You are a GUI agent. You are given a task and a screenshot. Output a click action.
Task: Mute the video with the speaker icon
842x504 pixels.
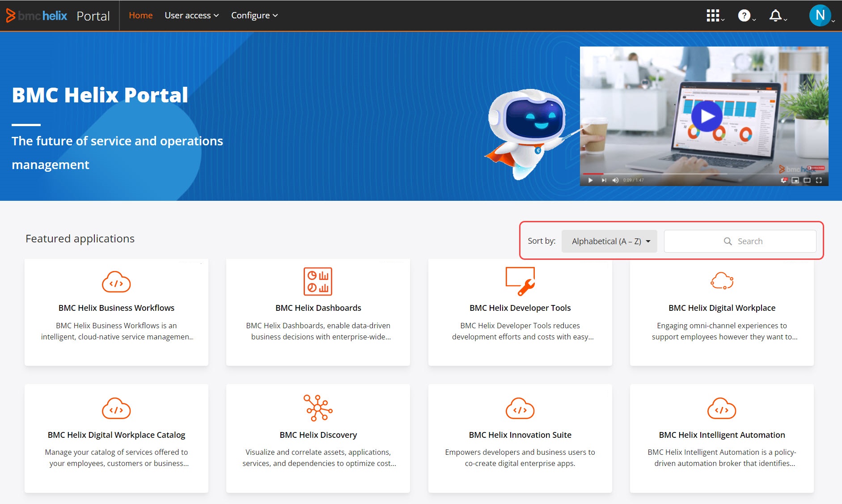pos(615,180)
